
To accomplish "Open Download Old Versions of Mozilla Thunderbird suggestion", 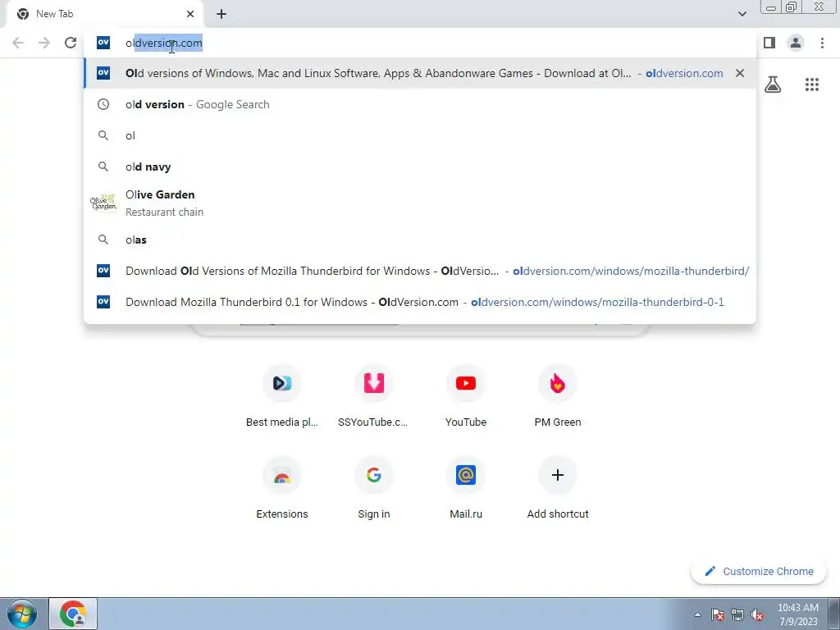I will (x=420, y=271).
